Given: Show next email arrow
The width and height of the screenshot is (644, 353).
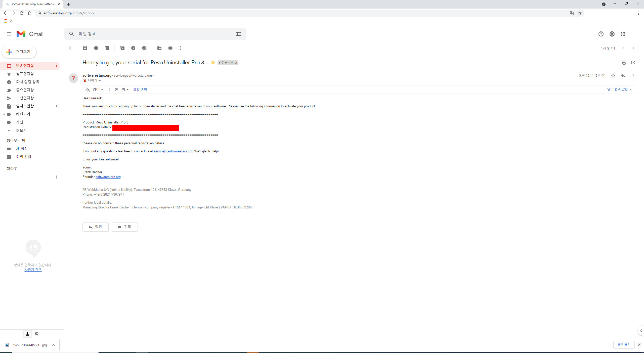Looking at the screenshot, I should [x=633, y=48].
